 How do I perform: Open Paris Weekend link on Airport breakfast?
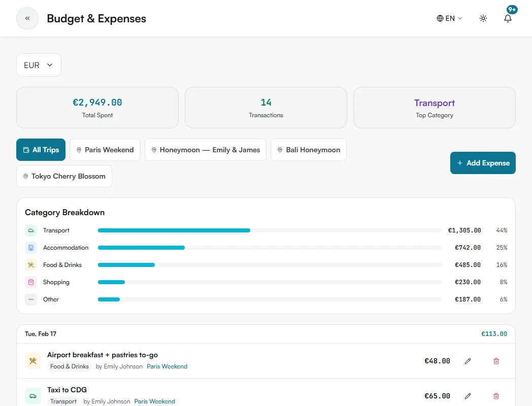point(167,366)
